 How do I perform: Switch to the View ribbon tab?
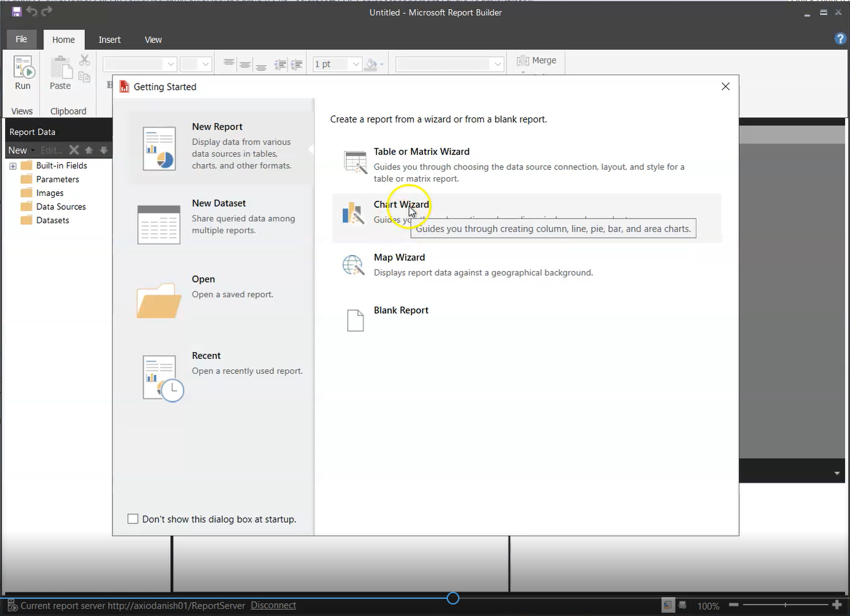153,40
